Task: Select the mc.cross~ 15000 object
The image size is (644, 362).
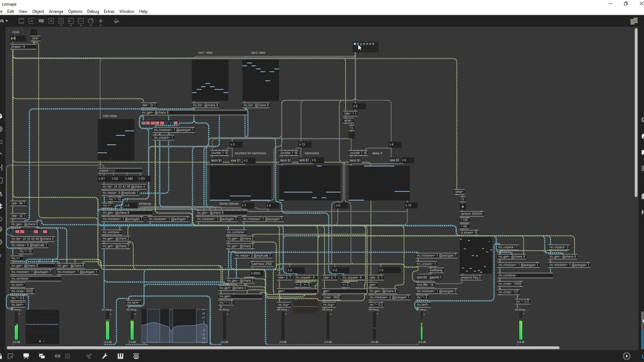Action: (511, 284)
